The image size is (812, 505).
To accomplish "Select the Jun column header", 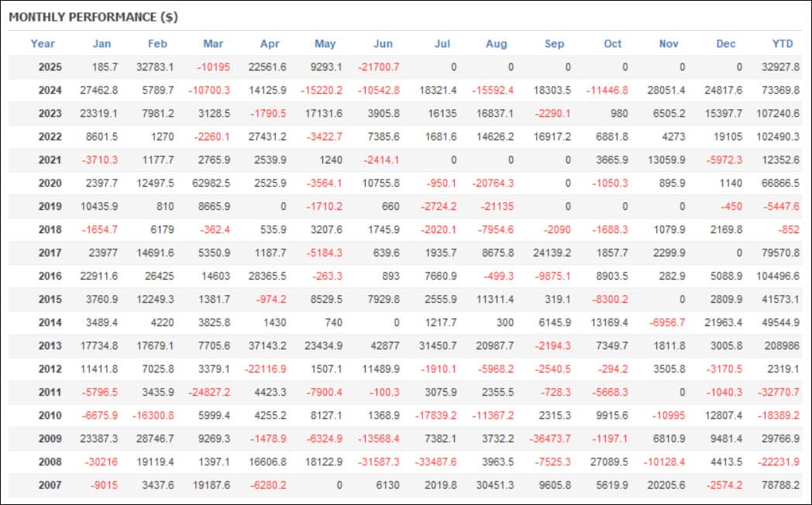I will 383,44.
